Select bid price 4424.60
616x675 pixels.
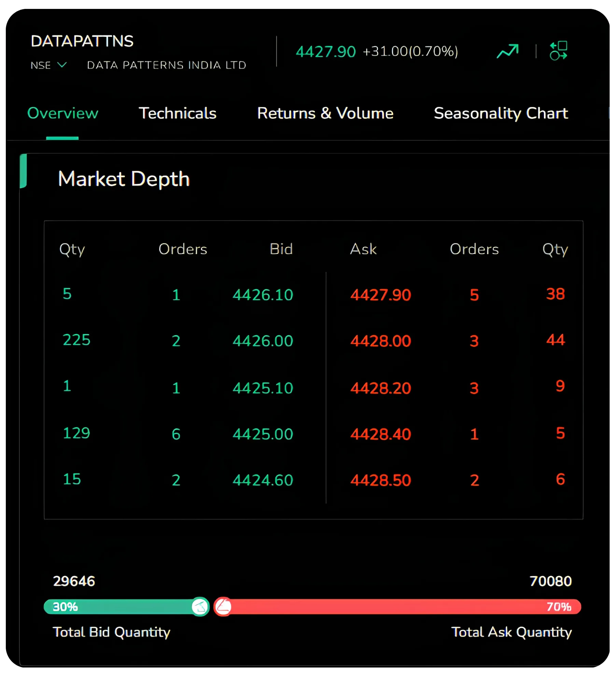point(263,480)
